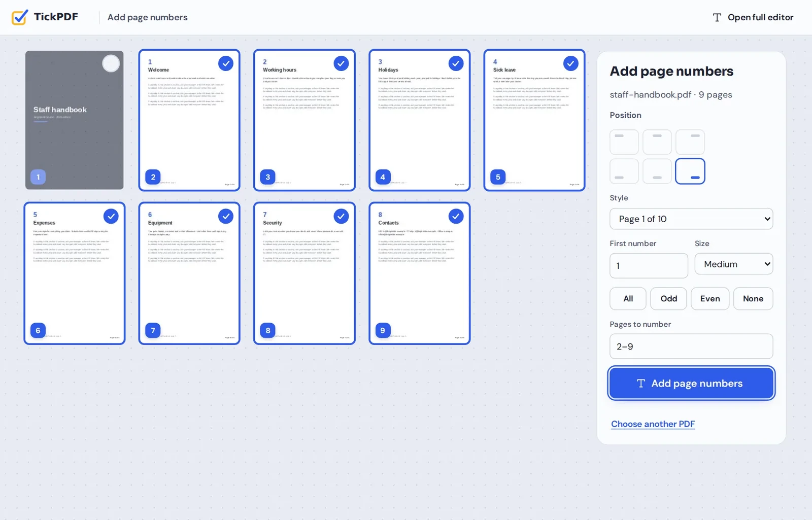Click the Add page numbers submit button

coord(691,383)
